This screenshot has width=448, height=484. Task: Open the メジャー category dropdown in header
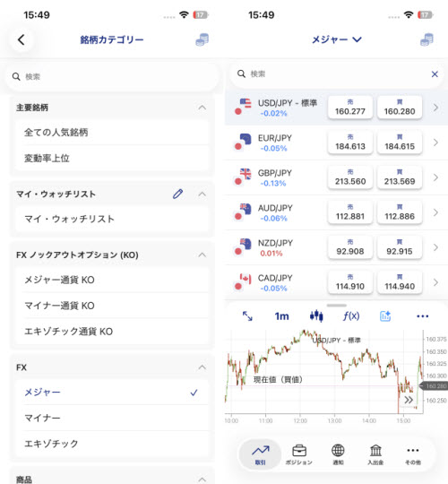pyautogui.click(x=336, y=39)
